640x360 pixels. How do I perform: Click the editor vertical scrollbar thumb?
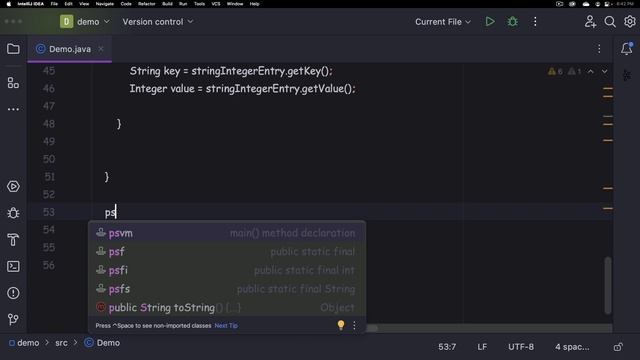[608, 285]
